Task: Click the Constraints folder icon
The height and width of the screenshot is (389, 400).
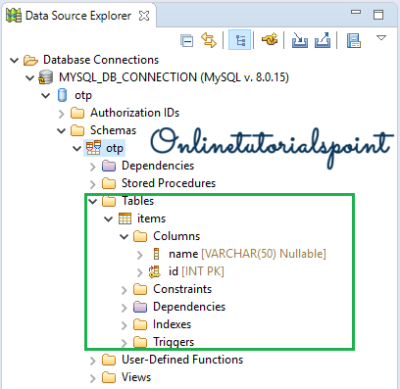Action: (x=140, y=289)
